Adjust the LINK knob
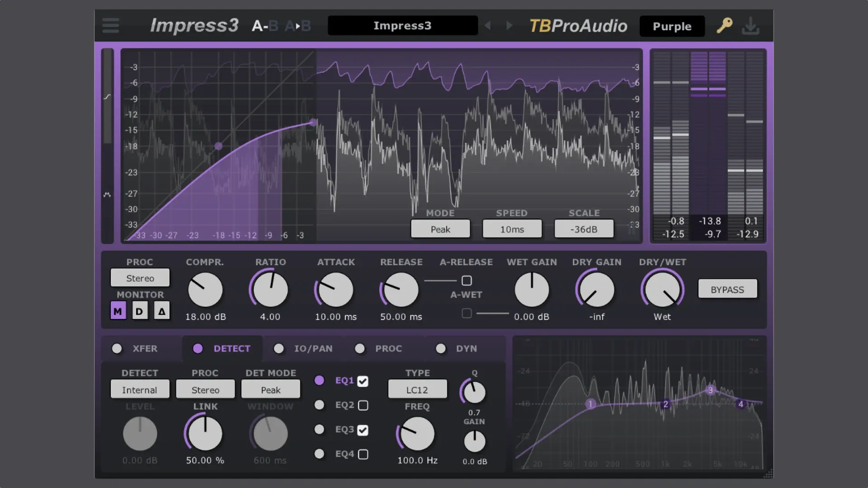 coord(205,433)
